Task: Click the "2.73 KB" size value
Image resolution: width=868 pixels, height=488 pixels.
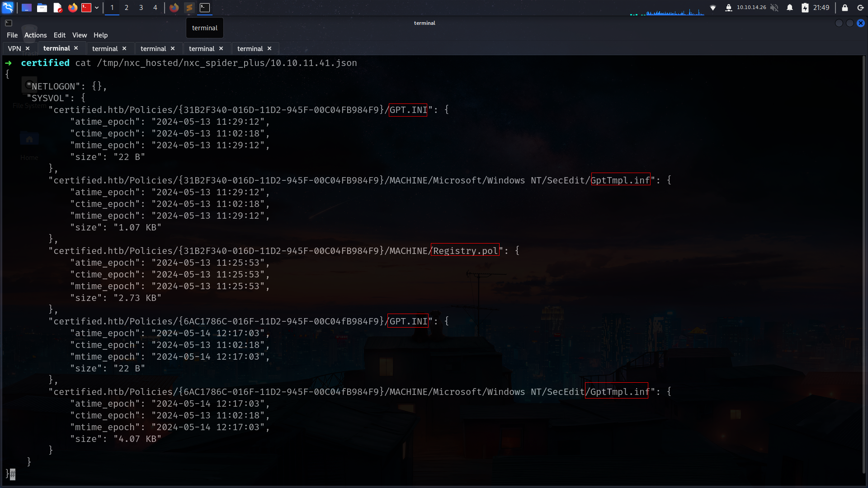Action: [137, 298]
